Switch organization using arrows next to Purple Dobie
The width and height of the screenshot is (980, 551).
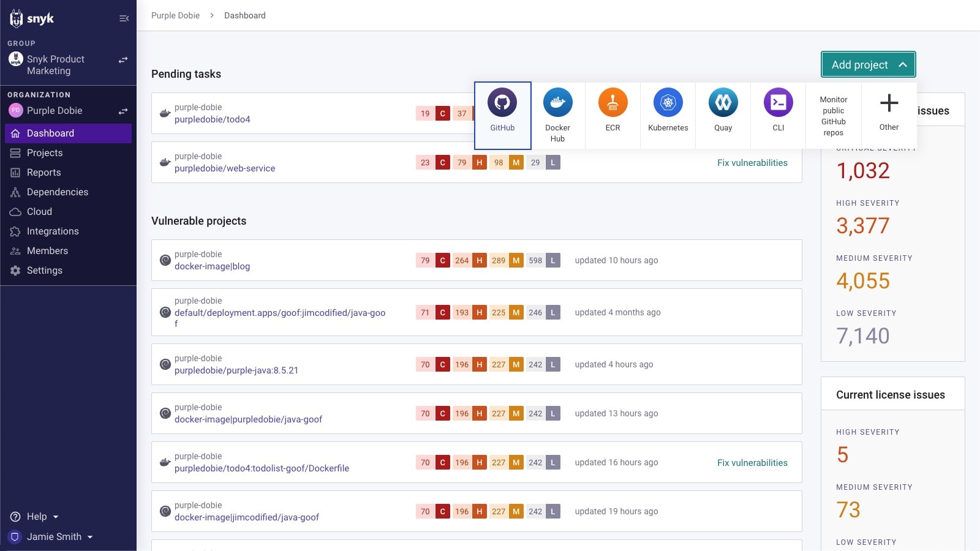point(123,111)
